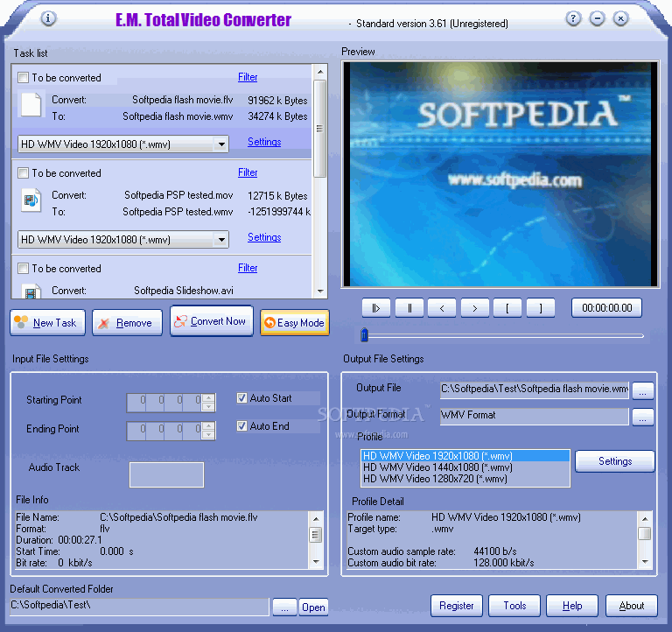Select HD WMV Video 1280x720 profile

tap(465, 479)
